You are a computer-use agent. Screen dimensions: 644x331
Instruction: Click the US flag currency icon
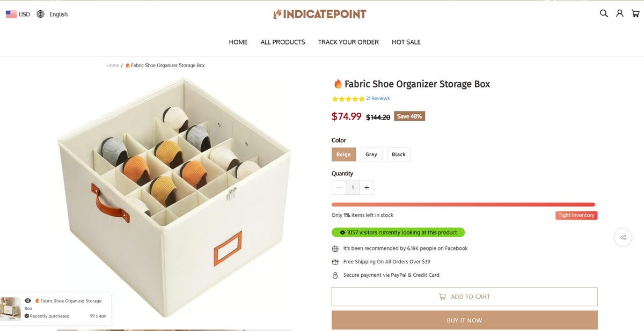coord(11,14)
